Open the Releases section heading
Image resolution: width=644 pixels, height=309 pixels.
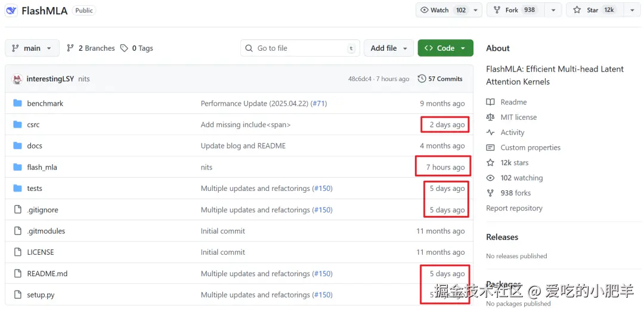pos(502,237)
